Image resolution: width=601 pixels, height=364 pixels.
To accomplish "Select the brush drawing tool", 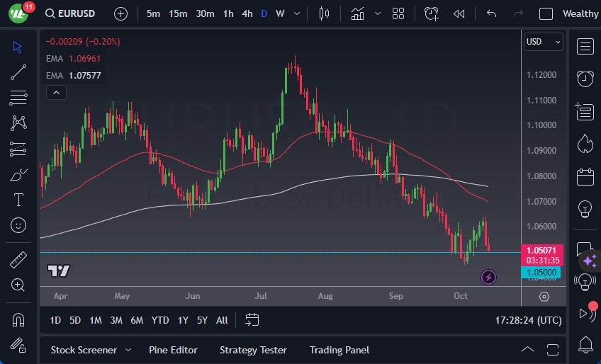I will point(18,174).
